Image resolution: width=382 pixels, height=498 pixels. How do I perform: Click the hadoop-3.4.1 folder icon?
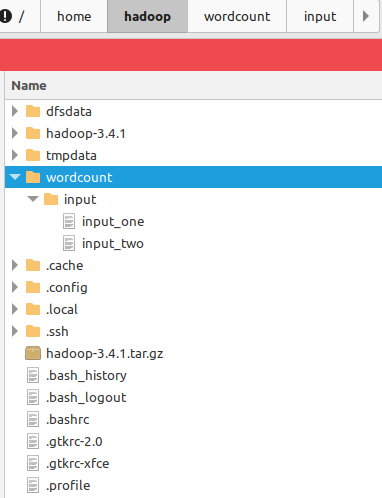coord(33,133)
